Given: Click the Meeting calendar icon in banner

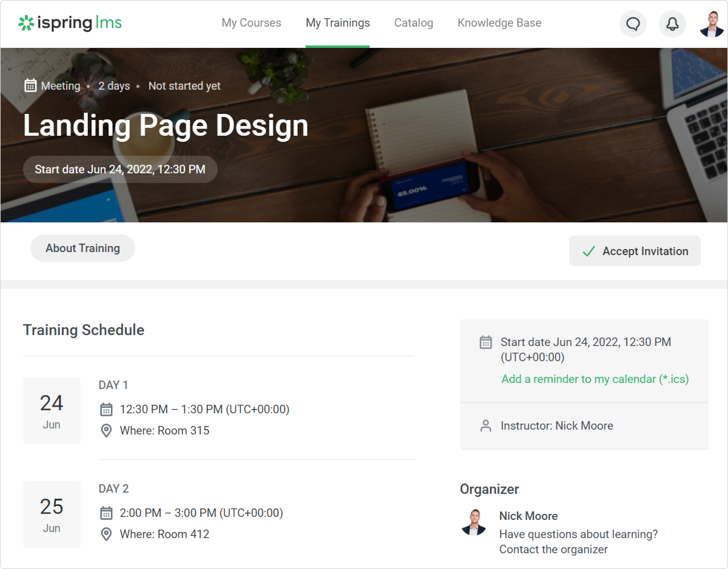Looking at the screenshot, I should coord(30,86).
